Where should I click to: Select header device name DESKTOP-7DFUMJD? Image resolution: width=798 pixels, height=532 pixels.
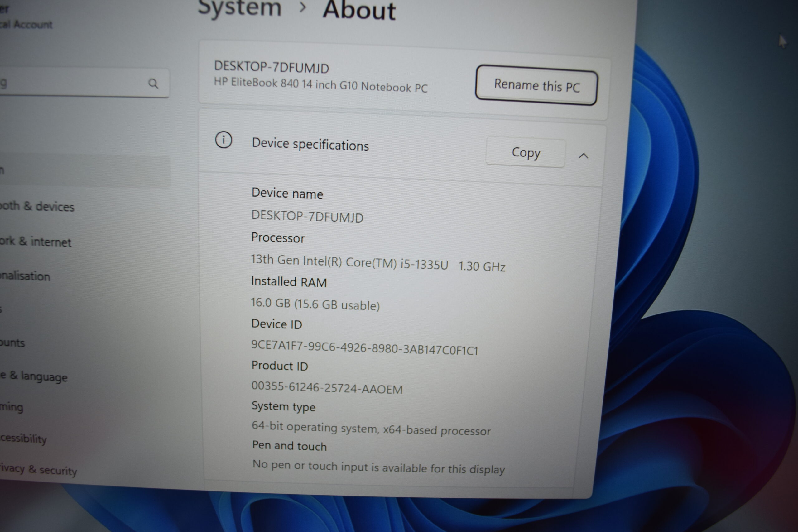click(x=272, y=67)
